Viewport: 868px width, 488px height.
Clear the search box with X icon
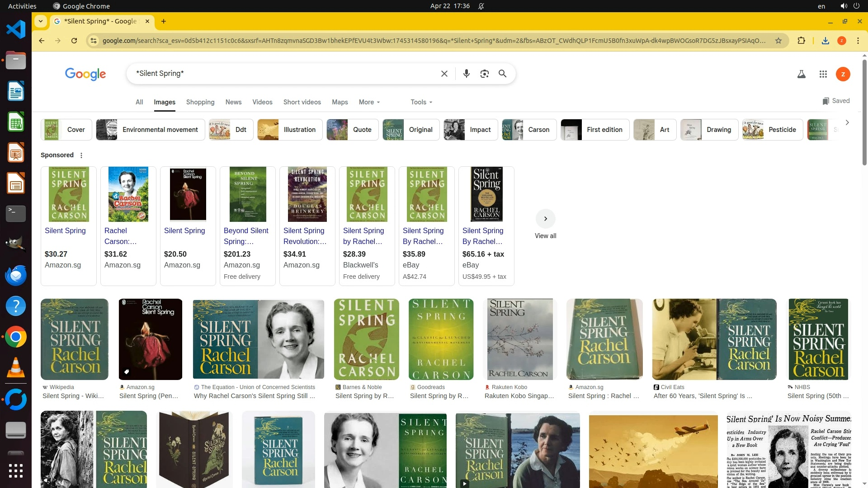(444, 74)
